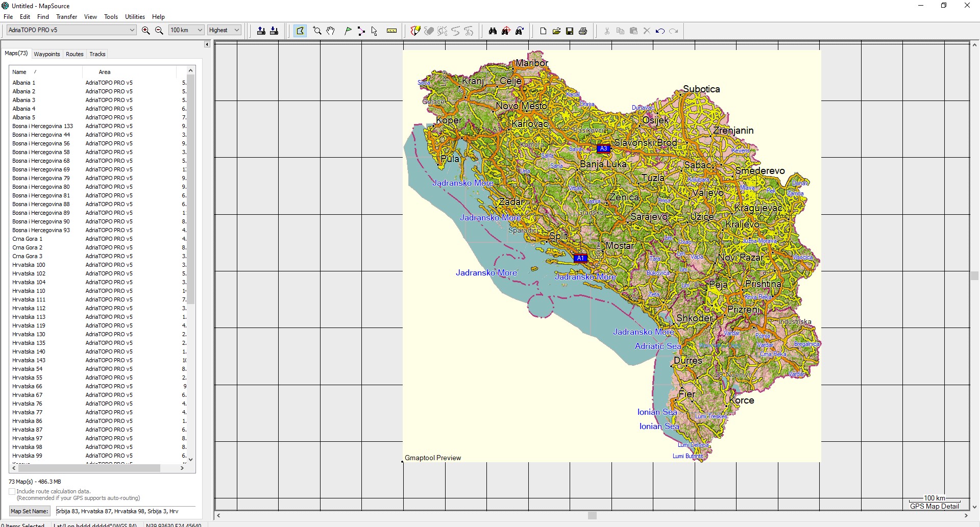Click the map view vertical scrollbar thumb

[974, 275]
